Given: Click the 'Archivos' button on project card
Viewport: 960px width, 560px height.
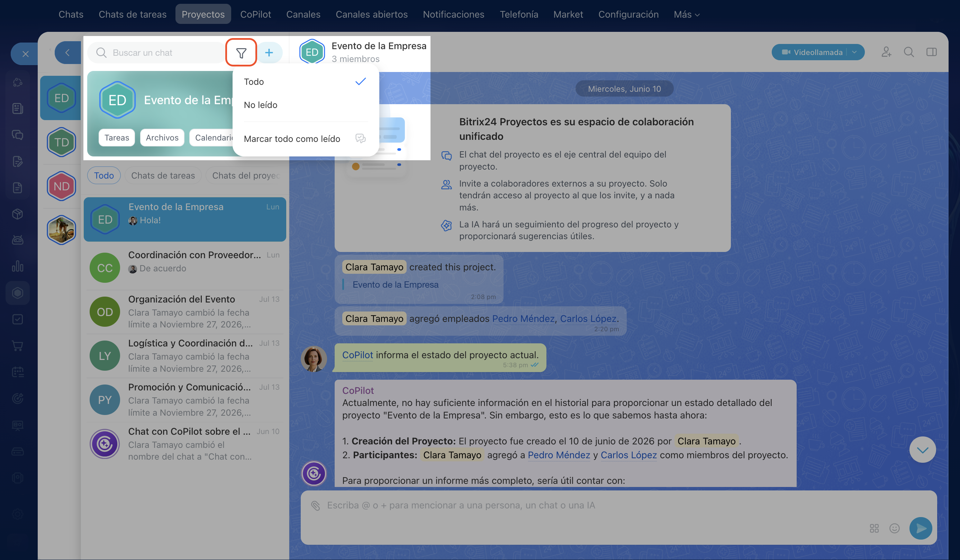Looking at the screenshot, I should (162, 137).
